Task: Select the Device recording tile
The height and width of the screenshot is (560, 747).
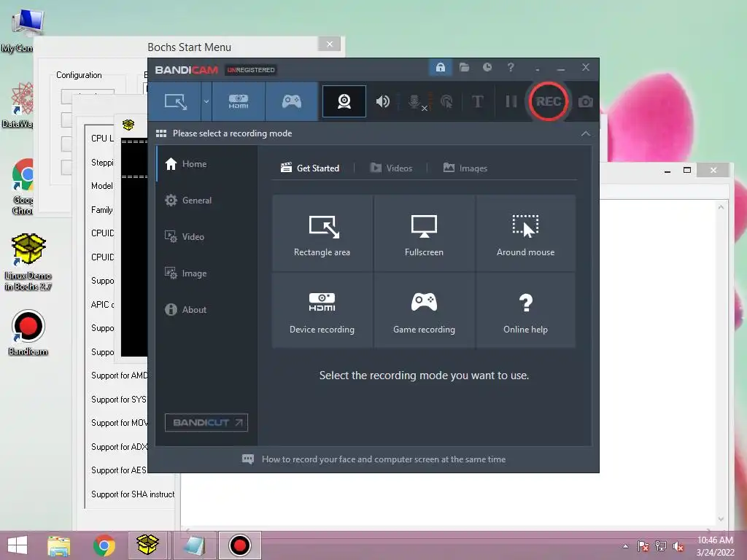Action: pyautogui.click(x=322, y=311)
